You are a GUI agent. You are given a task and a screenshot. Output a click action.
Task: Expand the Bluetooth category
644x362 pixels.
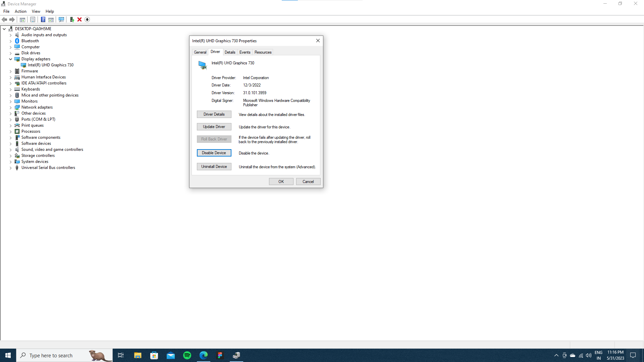[10, 41]
